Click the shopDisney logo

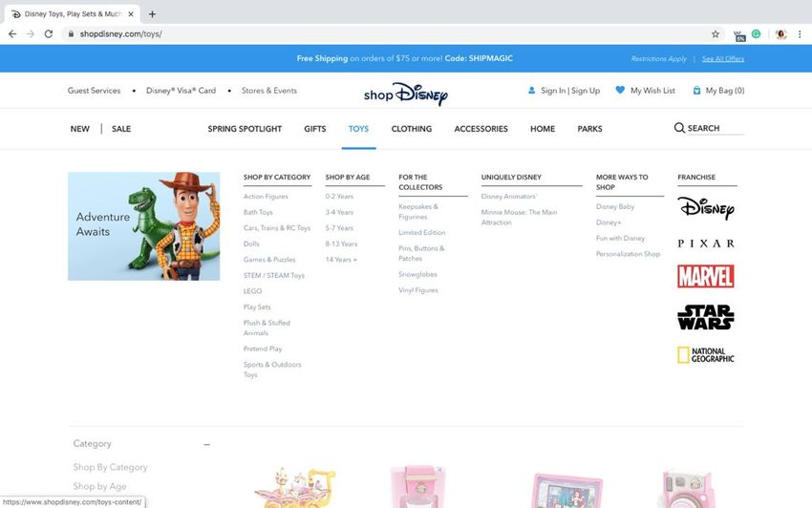click(406, 94)
